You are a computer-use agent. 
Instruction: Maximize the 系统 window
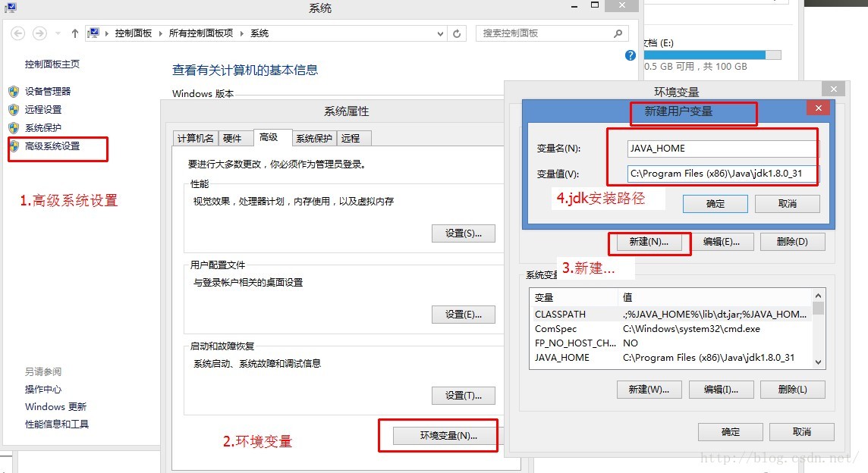point(595,5)
